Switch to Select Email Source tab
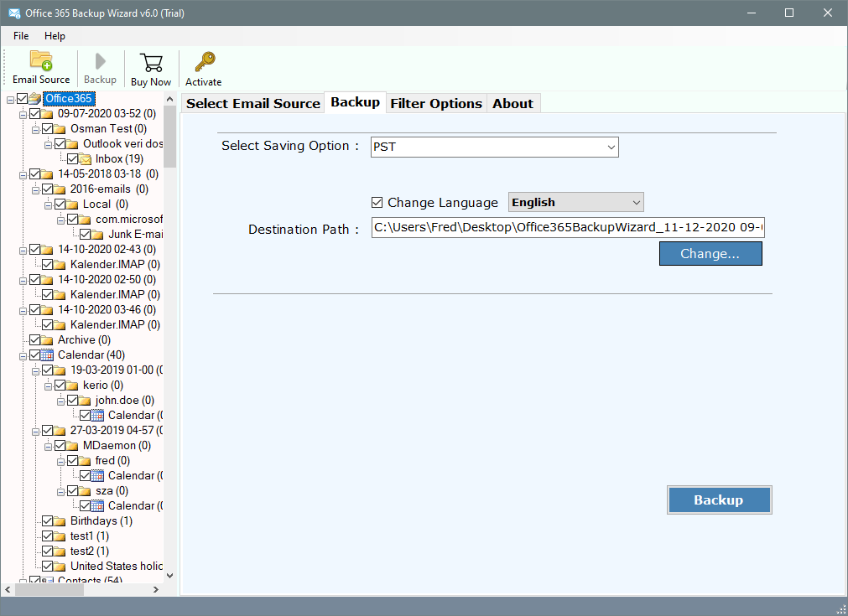The image size is (848, 616). [253, 103]
